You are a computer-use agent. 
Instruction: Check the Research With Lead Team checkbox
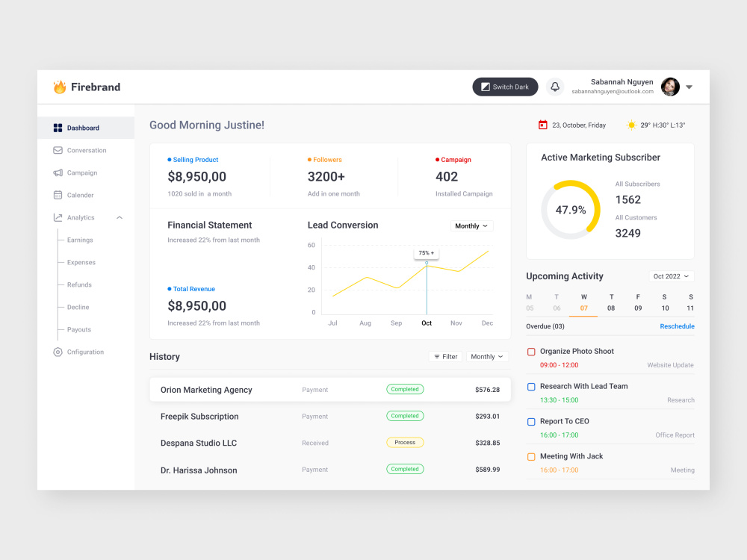[531, 387]
